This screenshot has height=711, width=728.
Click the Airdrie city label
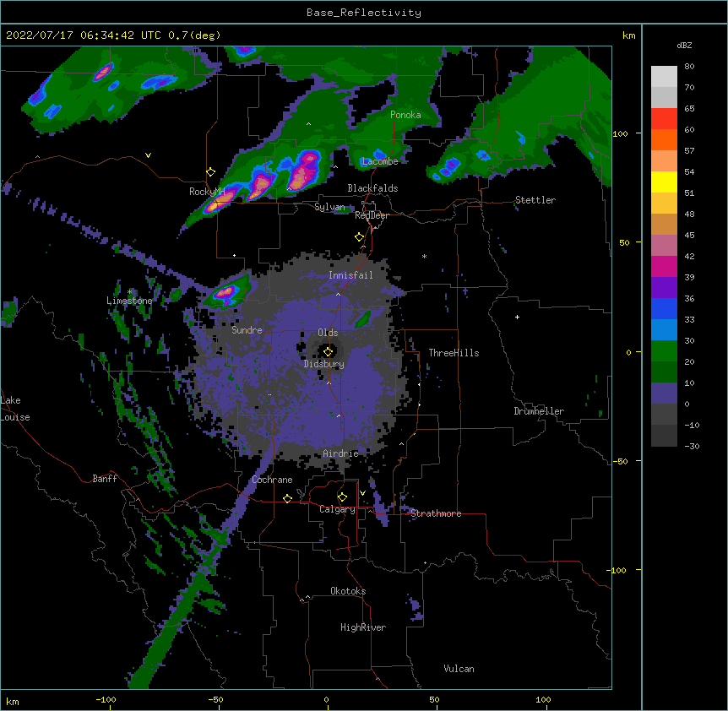[x=340, y=453]
